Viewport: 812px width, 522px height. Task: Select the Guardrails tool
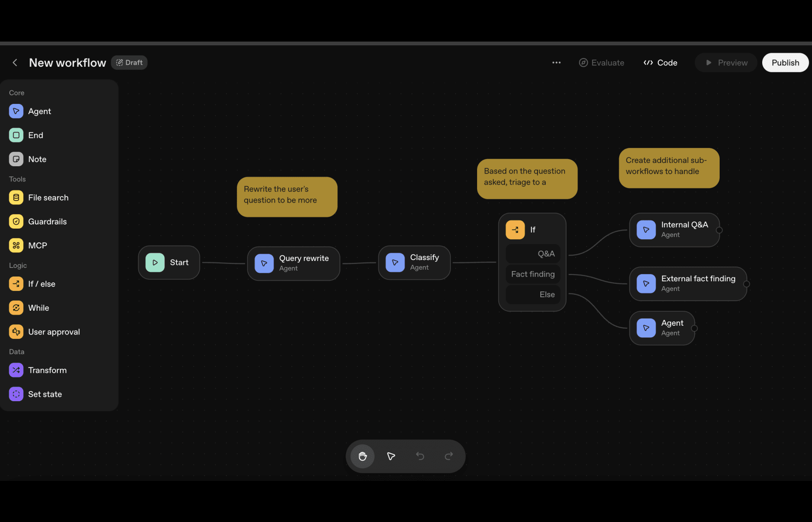click(47, 221)
